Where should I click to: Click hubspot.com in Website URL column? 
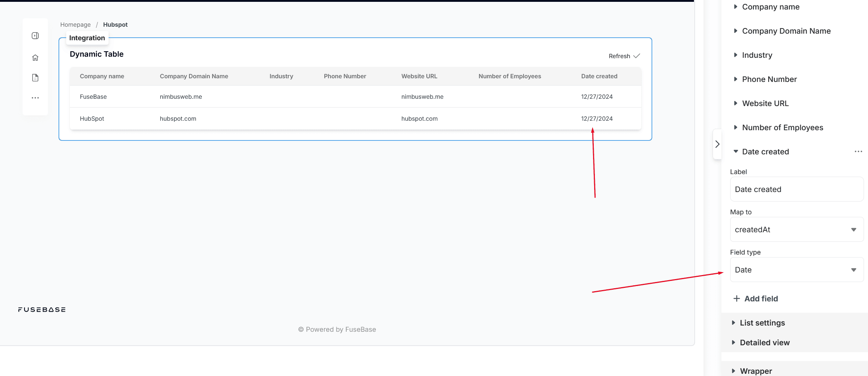pos(419,119)
